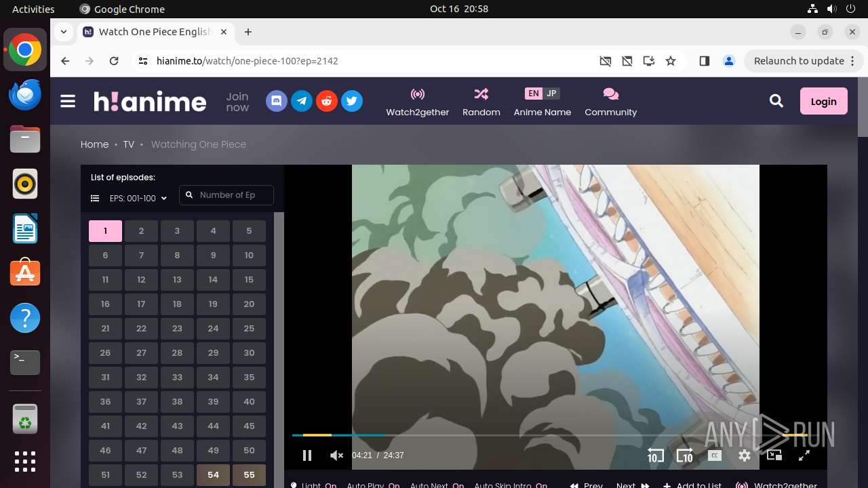Go to the Next episode

(x=633, y=485)
